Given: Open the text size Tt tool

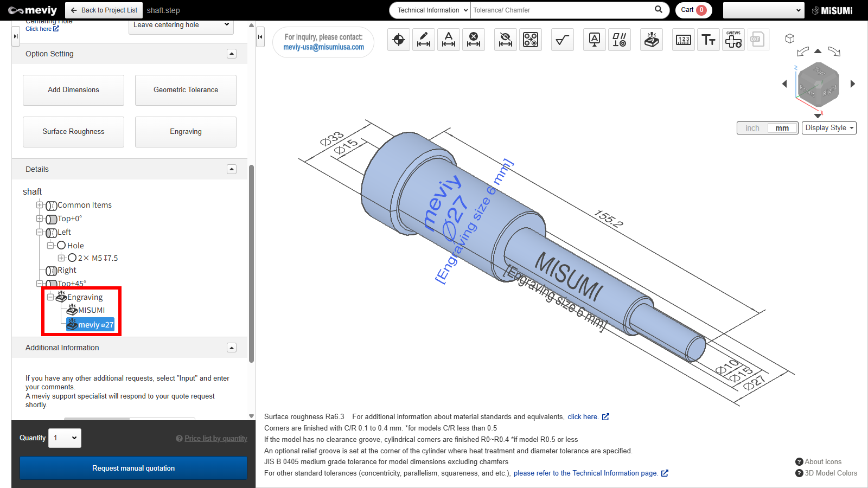Looking at the screenshot, I should pyautogui.click(x=708, y=40).
